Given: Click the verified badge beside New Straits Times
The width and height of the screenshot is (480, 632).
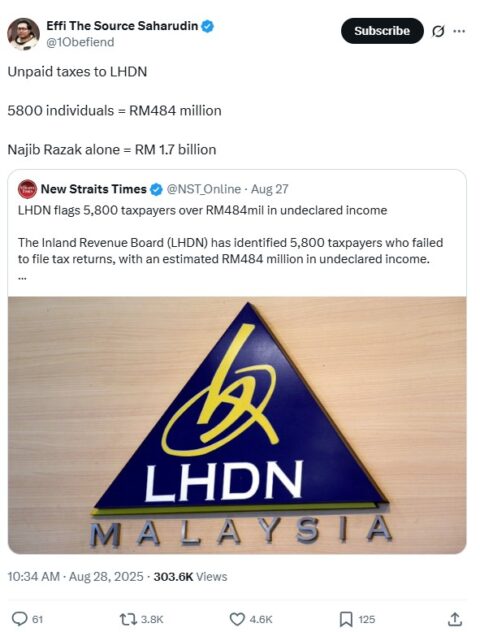Looking at the screenshot, I should [156, 189].
